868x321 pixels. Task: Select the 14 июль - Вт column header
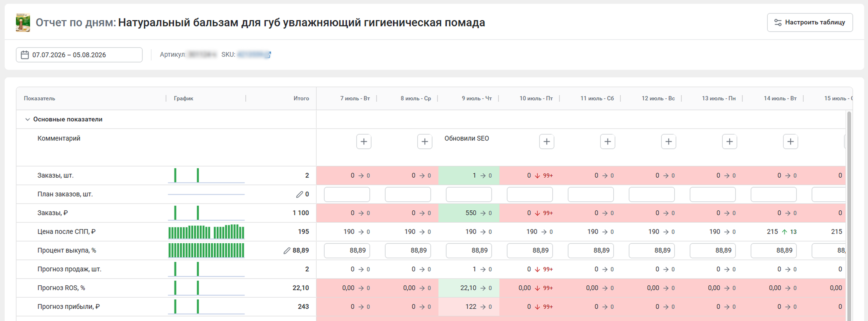point(780,98)
